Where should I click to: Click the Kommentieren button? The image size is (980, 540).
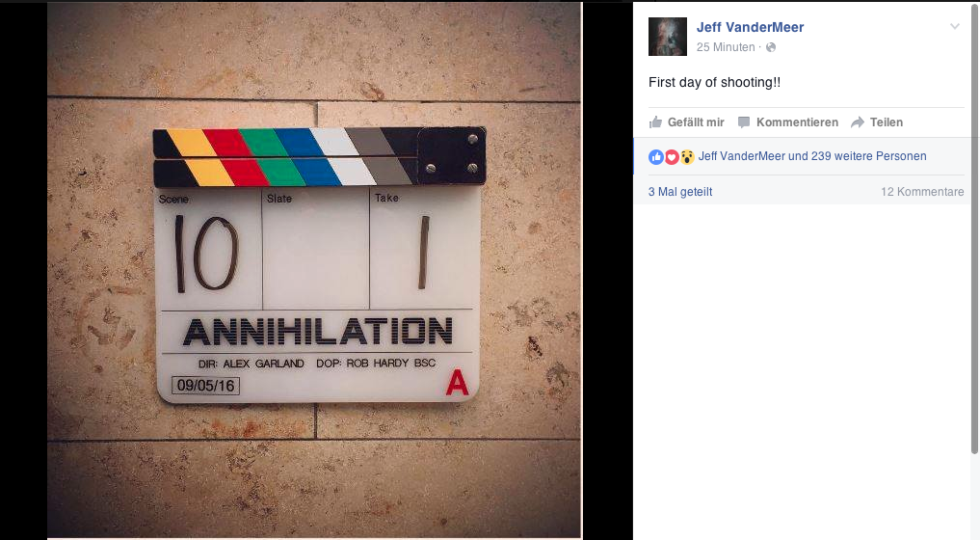(x=788, y=122)
